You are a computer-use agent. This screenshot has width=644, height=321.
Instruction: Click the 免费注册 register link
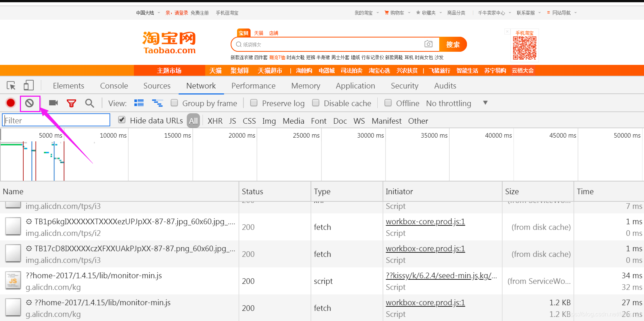click(x=200, y=13)
